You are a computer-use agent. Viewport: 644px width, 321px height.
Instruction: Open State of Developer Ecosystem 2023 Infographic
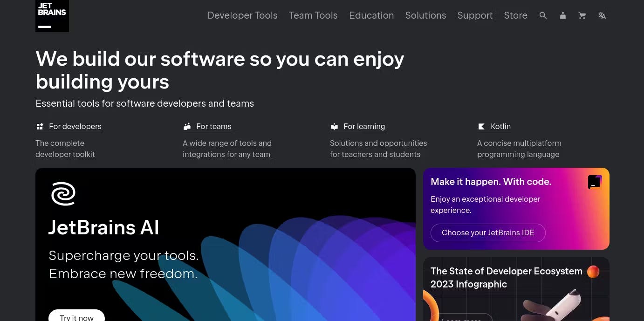[x=506, y=278]
